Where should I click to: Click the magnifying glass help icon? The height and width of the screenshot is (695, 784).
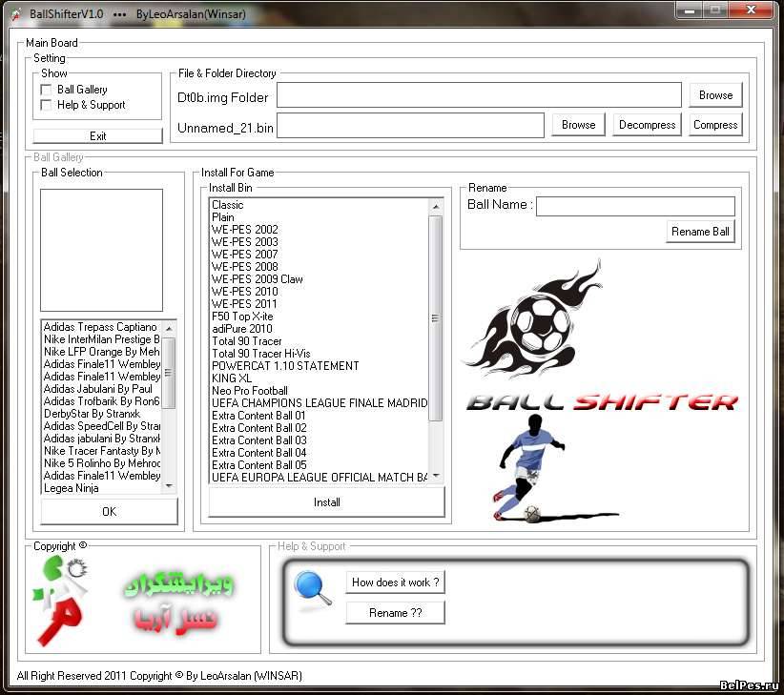[313, 587]
